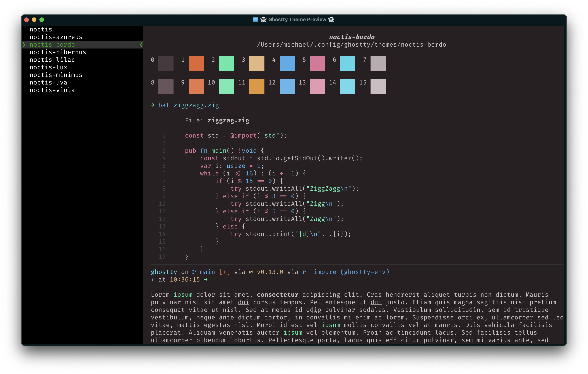Select the noctis-hibernus theme
This screenshot has height=374, width=588.
[58, 52]
